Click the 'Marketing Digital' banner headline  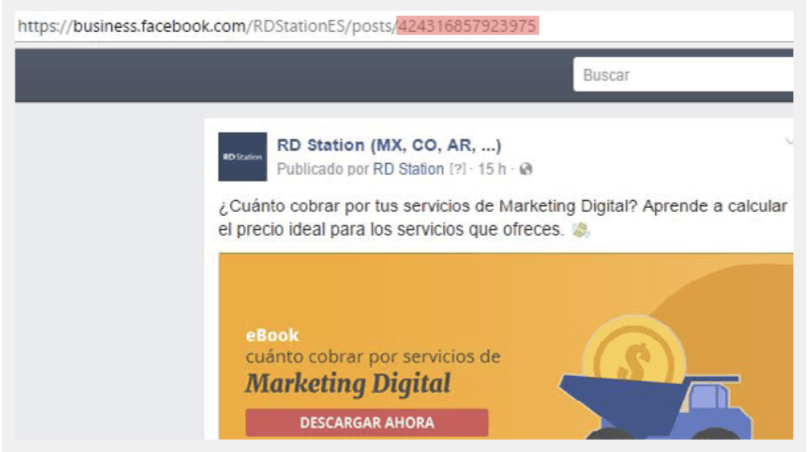pos(348,383)
